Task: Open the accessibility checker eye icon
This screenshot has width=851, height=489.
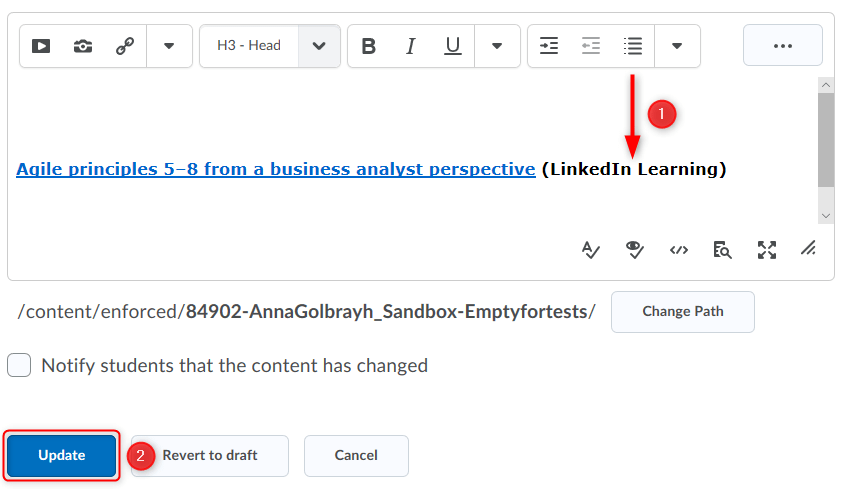Action: point(635,250)
